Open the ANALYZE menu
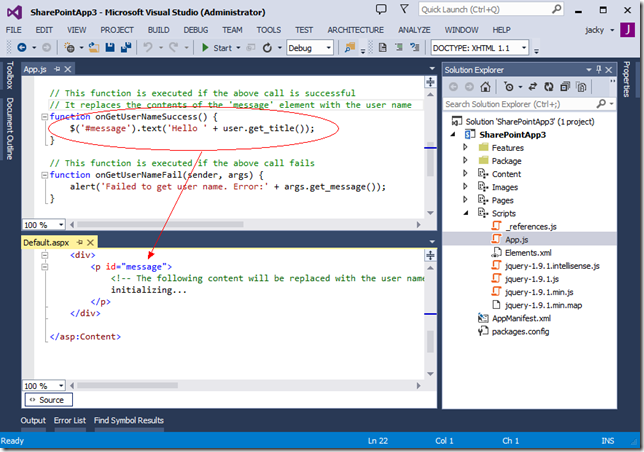 (414, 30)
